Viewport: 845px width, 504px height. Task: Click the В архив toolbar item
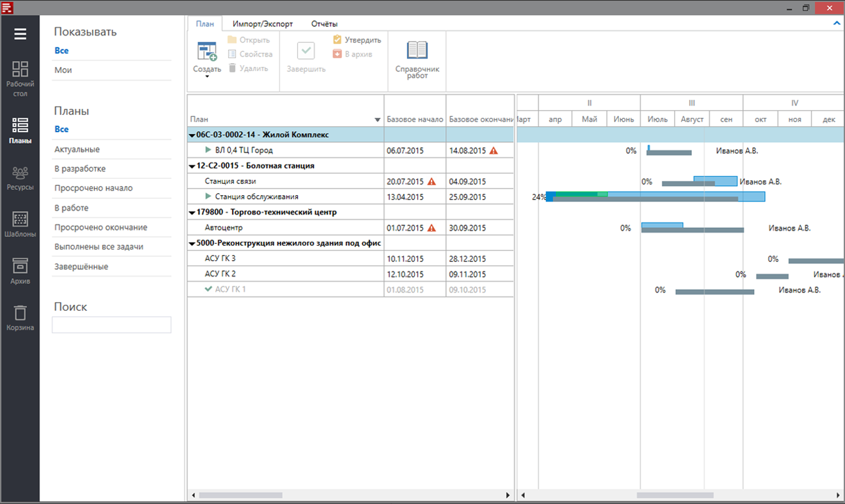[352, 55]
